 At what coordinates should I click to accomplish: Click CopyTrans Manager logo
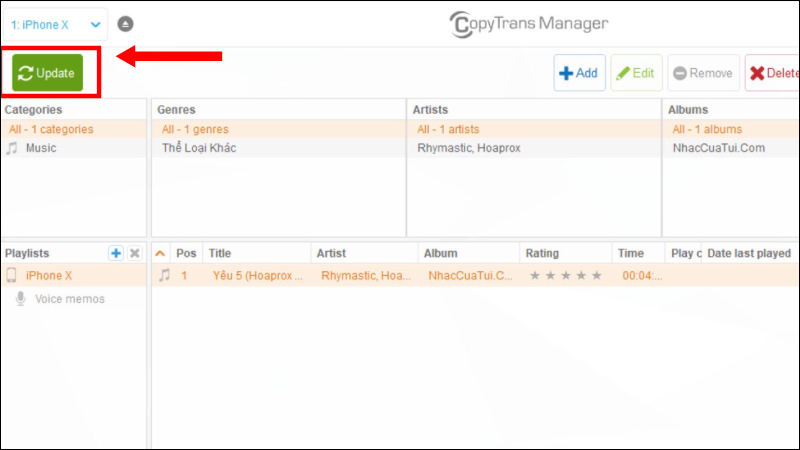coord(529,24)
